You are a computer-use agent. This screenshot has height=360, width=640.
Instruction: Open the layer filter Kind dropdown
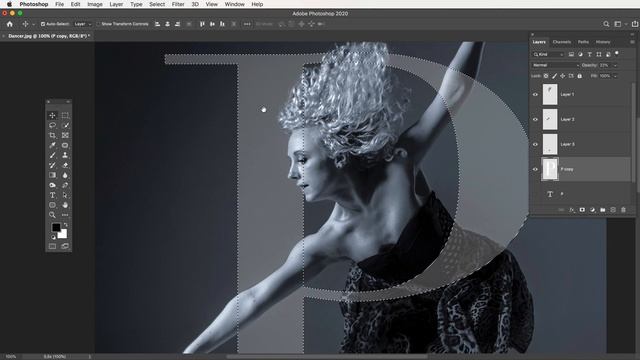point(549,54)
